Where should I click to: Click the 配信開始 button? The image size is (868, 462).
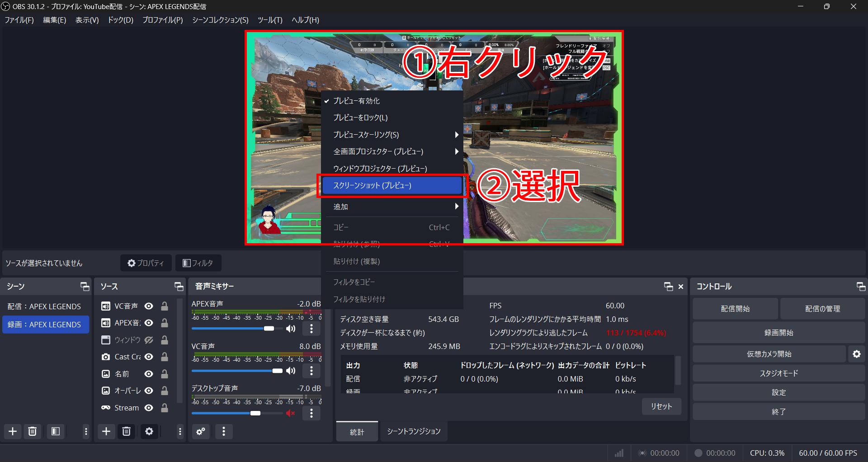[735, 309]
